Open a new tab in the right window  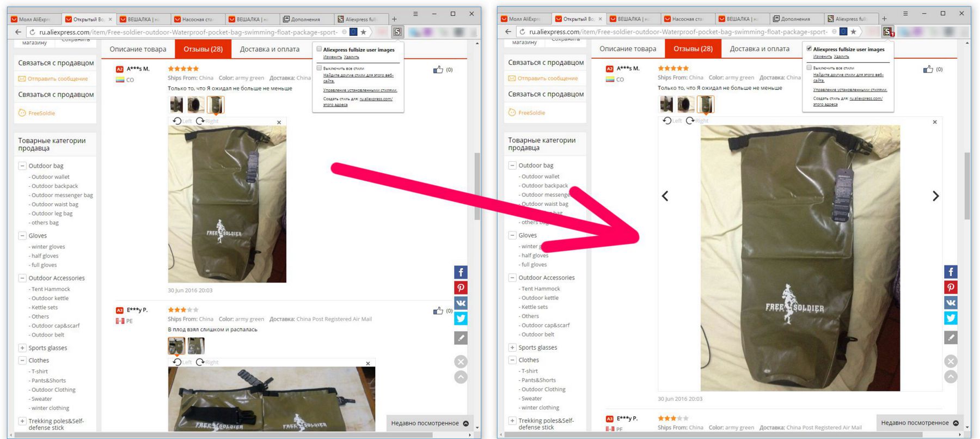884,19
